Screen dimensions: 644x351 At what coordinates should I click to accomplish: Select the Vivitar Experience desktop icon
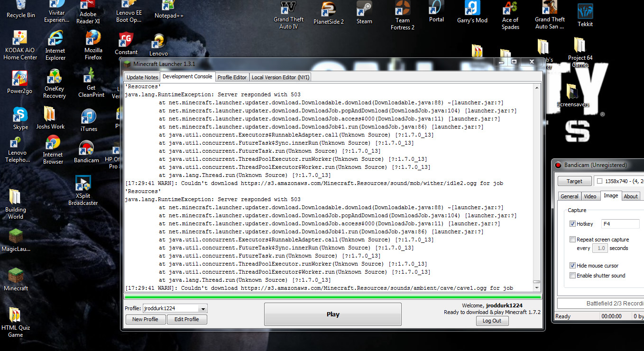click(57, 12)
